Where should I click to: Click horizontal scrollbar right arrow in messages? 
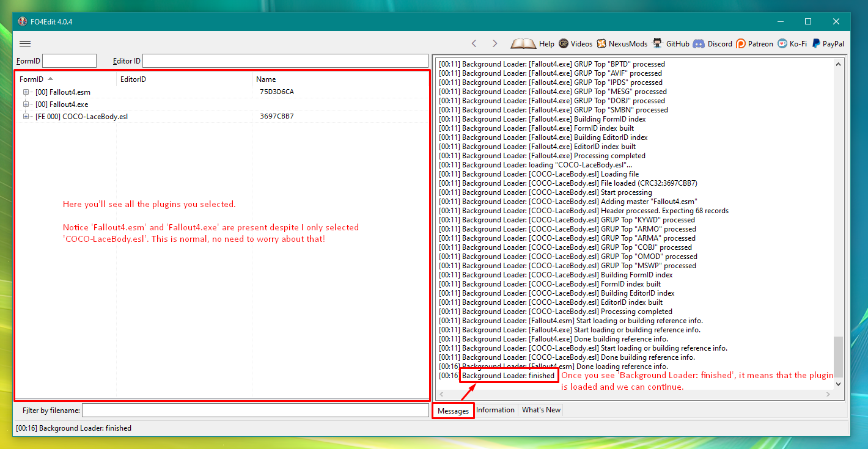pos(828,395)
